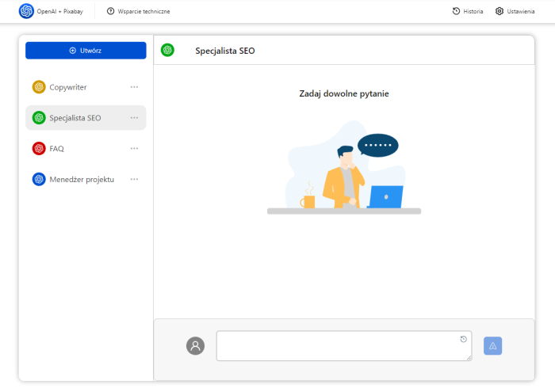
Task: Click the OpenAI logo in top bar
Action: (x=26, y=11)
